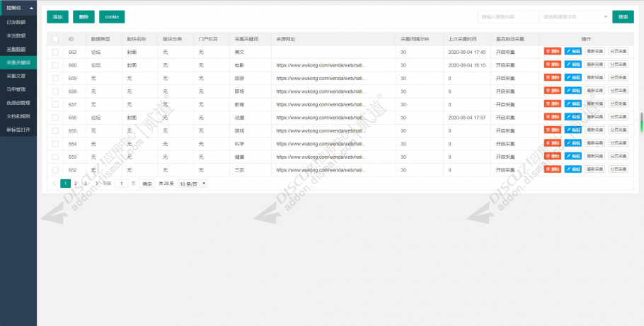The width and height of the screenshot is (644, 326).
Task: Open 马甲管理 in the sidebar
Action: pos(18,89)
